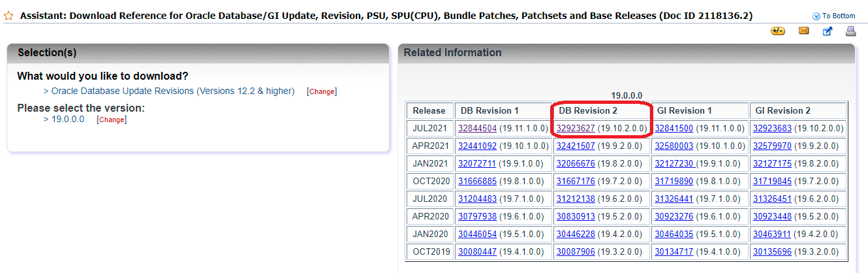Open patch 32421507 (19.9.2.0.0)

tap(575, 146)
